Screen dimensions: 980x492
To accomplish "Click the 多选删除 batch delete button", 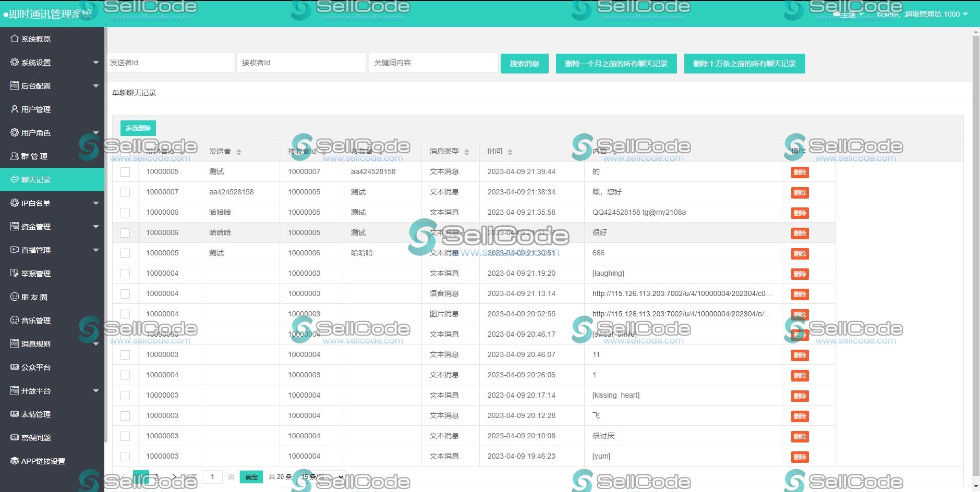I will point(138,128).
